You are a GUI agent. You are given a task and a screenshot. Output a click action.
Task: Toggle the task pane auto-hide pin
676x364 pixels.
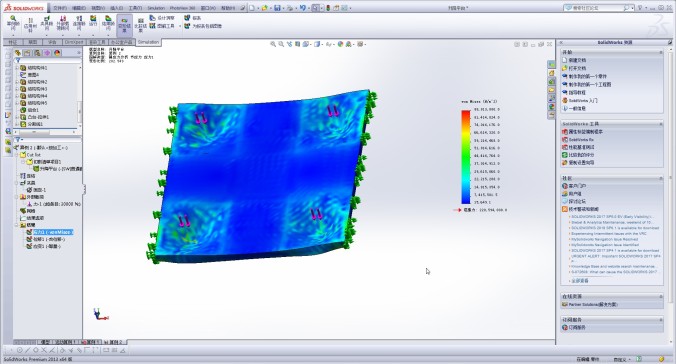coord(670,42)
